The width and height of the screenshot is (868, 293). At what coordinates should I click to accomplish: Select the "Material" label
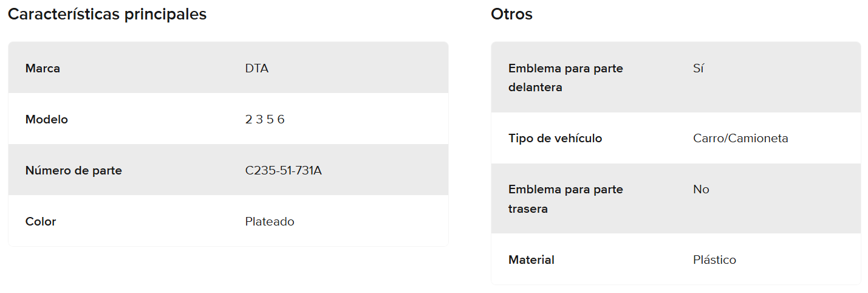click(x=531, y=260)
